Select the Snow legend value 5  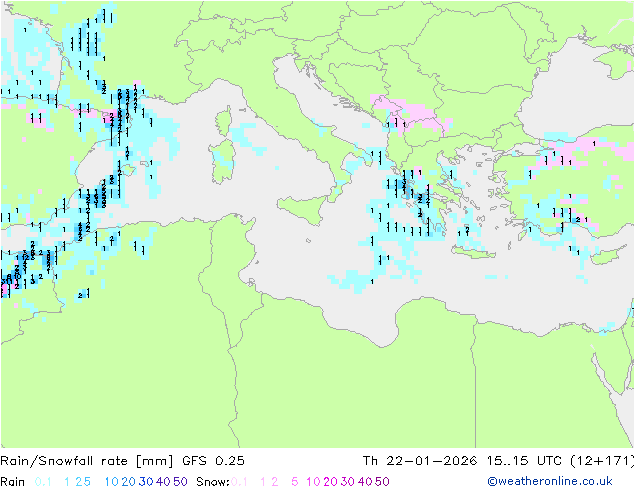[295, 482]
